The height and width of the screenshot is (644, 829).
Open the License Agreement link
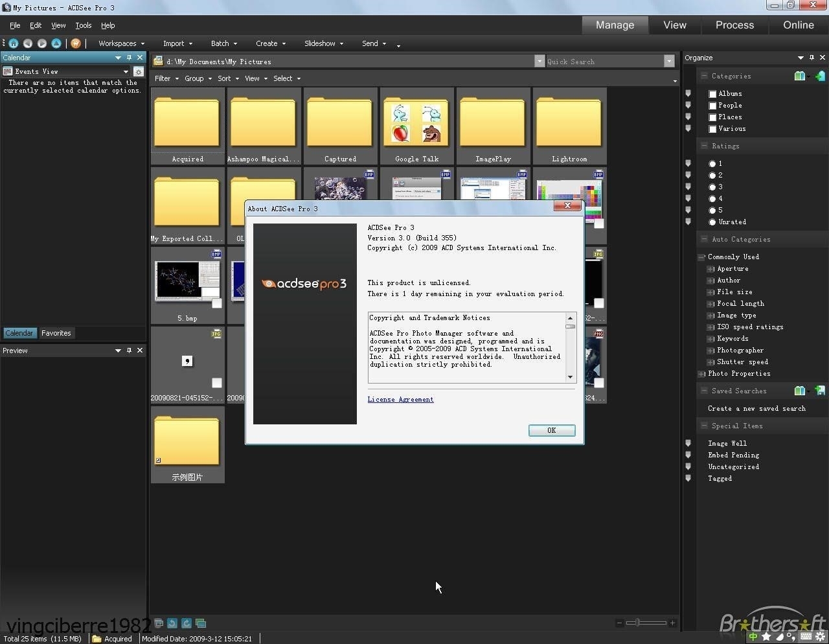400,400
